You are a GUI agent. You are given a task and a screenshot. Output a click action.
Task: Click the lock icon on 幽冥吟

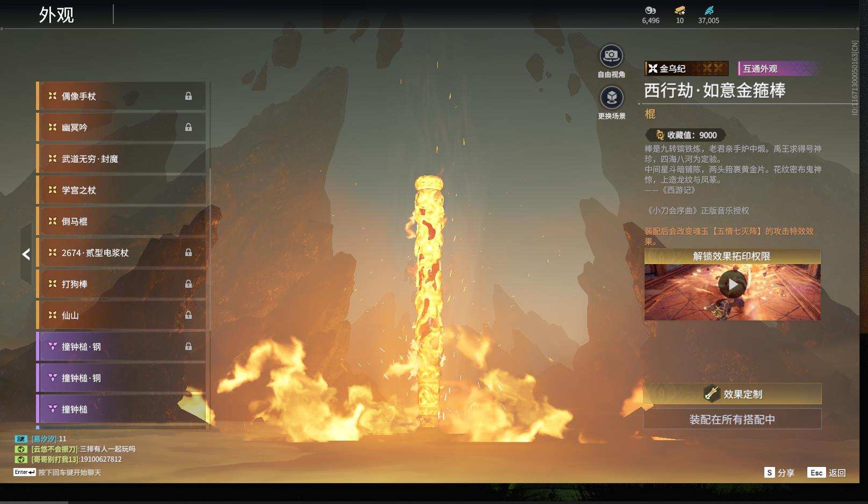pos(189,127)
